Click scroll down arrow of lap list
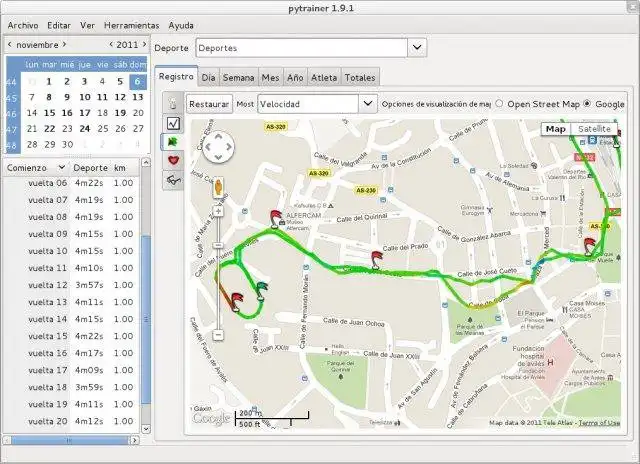This screenshot has height=464, width=640. [x=146, y=428]
